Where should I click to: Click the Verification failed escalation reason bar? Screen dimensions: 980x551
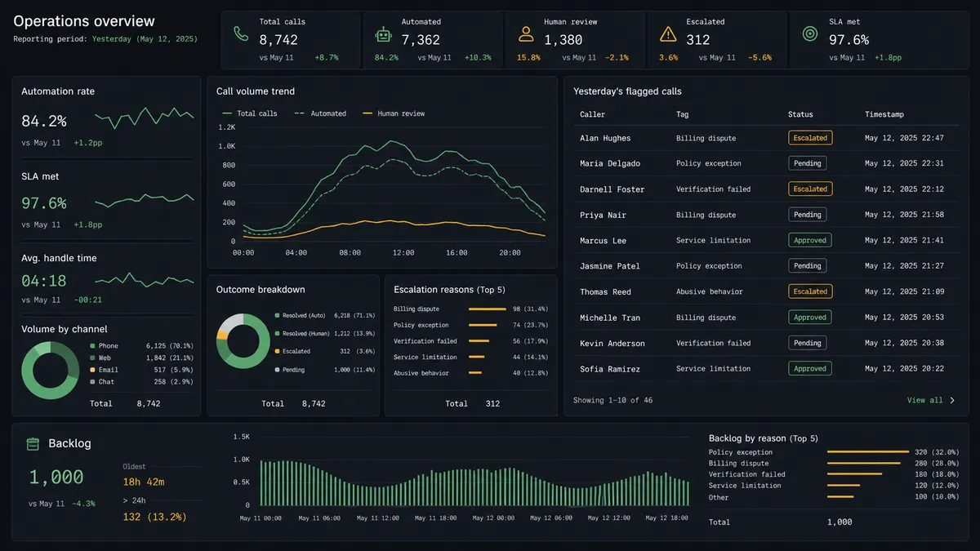(x=479, y=341)
